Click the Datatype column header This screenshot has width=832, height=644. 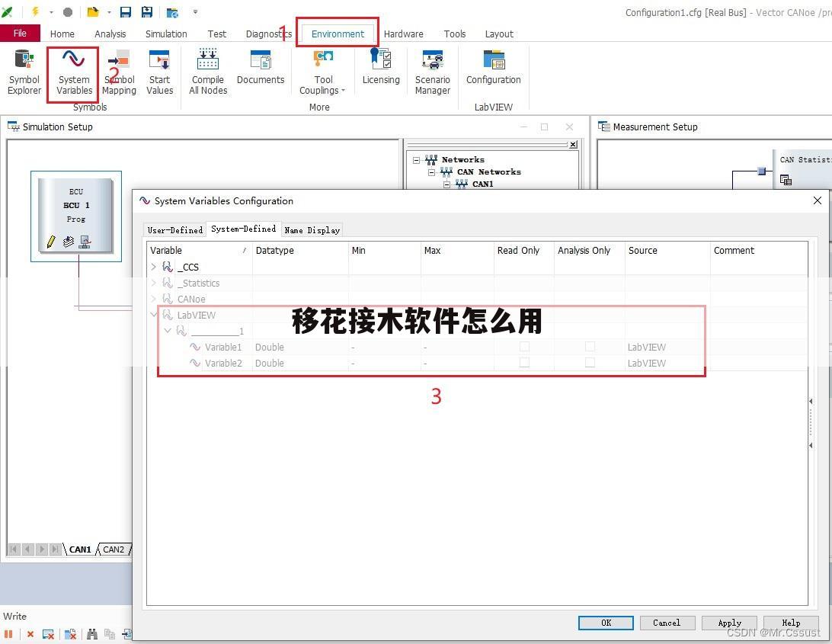(x=300, y=250)
